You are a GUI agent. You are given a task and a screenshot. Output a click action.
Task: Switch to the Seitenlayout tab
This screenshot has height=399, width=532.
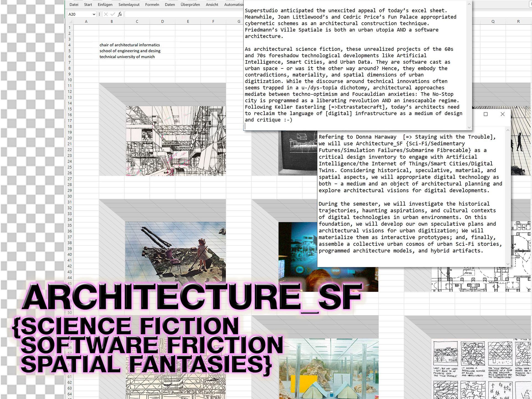click(x=129, y=4)
